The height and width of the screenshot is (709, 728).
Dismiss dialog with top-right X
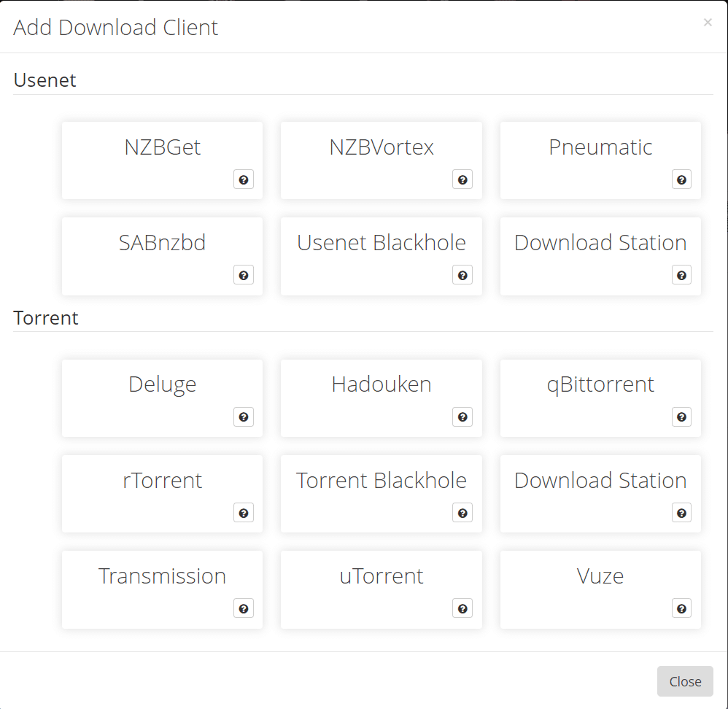pos(708,23)
